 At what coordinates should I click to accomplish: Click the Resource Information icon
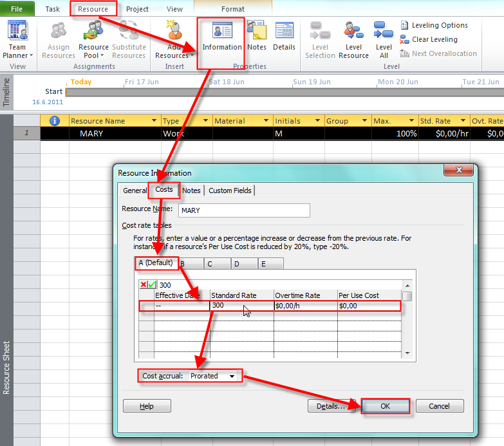(x=221, y=37)
